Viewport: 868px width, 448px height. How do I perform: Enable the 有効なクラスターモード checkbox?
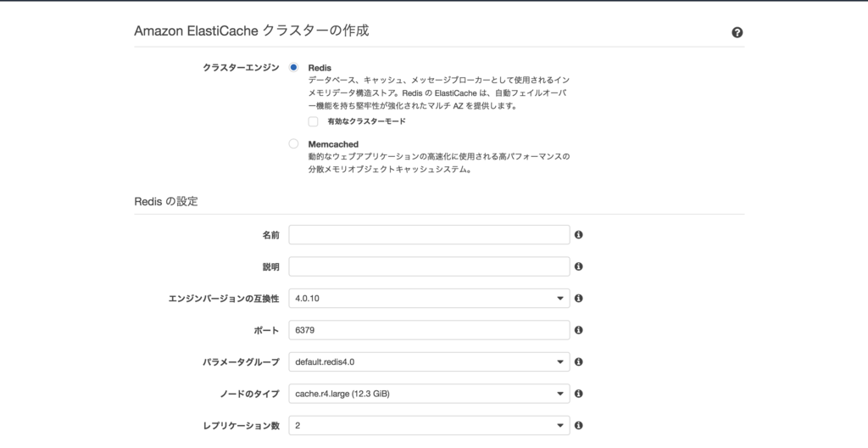click(314, 121)
